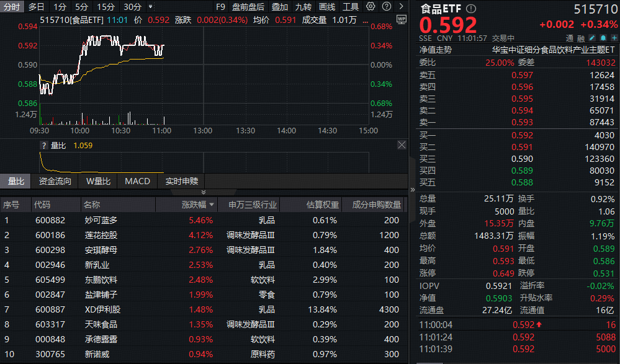Click the 融 margin trading badge icon

point(582,38)
